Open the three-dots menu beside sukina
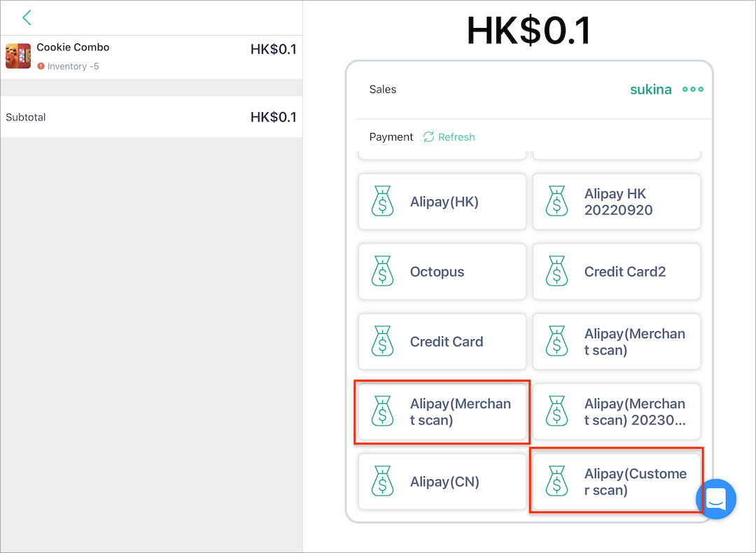The height and width of the screenshot is (553, 756). coord(693,89)
